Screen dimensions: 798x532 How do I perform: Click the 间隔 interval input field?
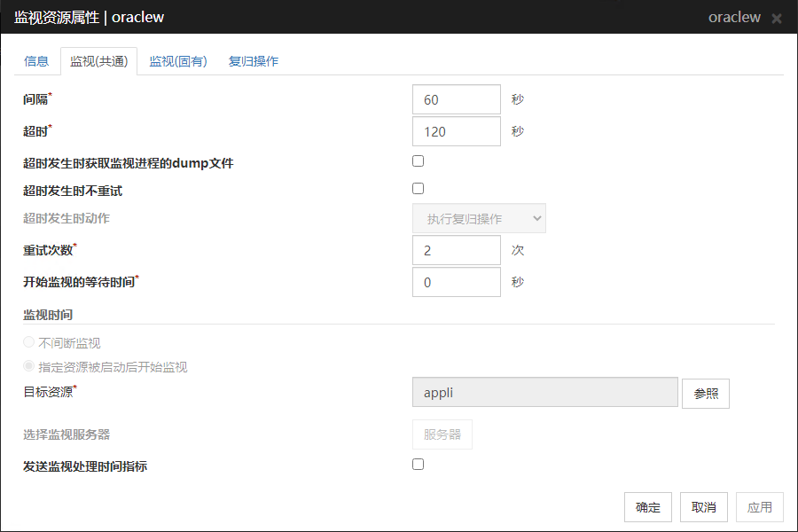coord(457,99)
